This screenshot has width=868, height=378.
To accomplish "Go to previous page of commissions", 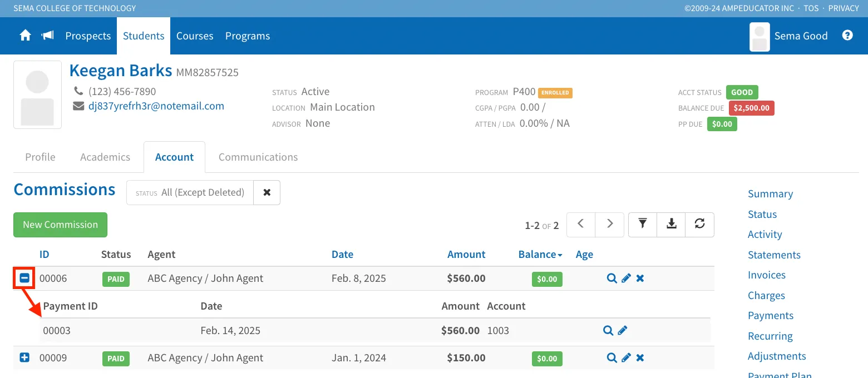I will point(581,223).
